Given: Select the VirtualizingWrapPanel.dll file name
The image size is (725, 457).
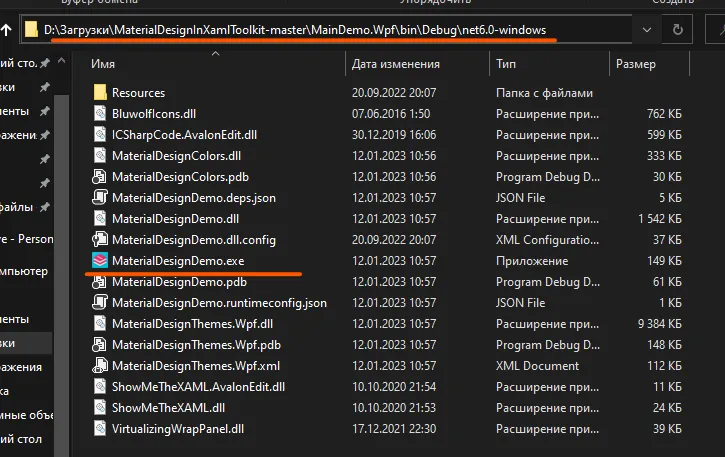Looking at the screenshot, I should (x=178, y=429).
